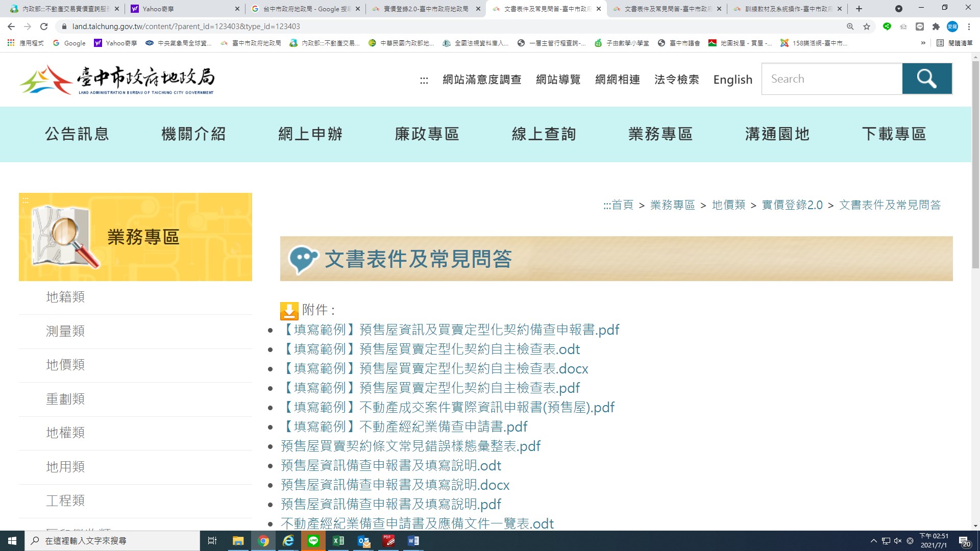Screen dimensions: 980x551
Task: Open Internet Explorer from taskbar
Action: [288, 541]
